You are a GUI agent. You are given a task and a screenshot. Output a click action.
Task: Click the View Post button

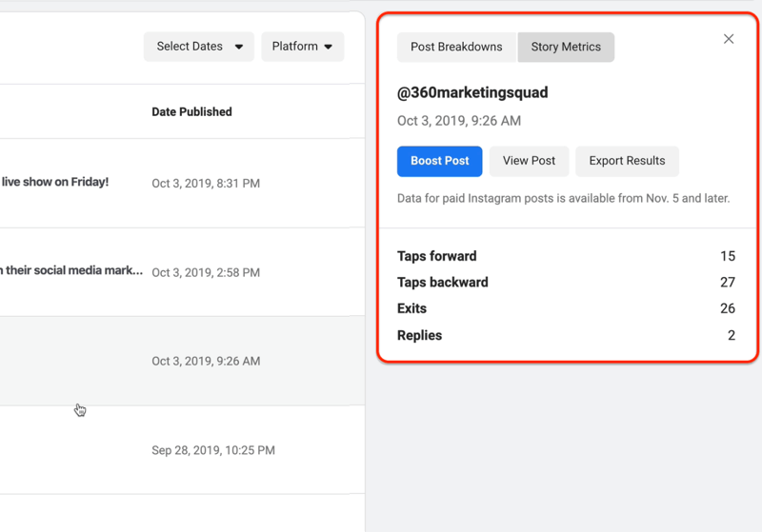(x=529, y=161)
